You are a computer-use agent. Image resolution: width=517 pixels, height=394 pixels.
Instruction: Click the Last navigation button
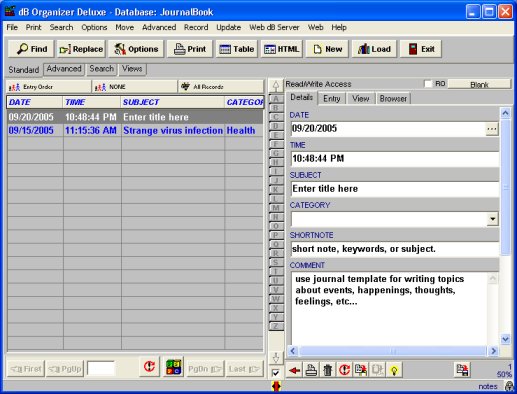coord(244,369)
